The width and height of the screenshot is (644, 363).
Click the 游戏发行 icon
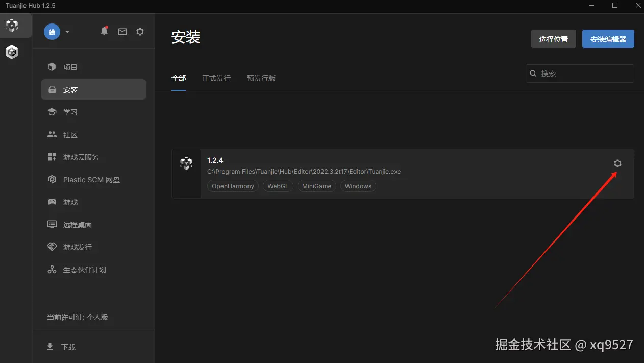52,247
